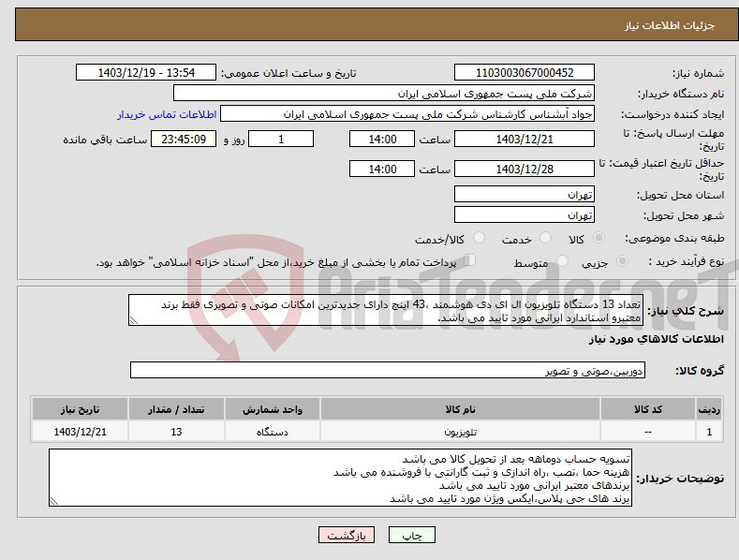
Task: Click the اطلاعات کالاهای مورد نیاز section heading
Action: pyautogui.click(x=656, y=339)
